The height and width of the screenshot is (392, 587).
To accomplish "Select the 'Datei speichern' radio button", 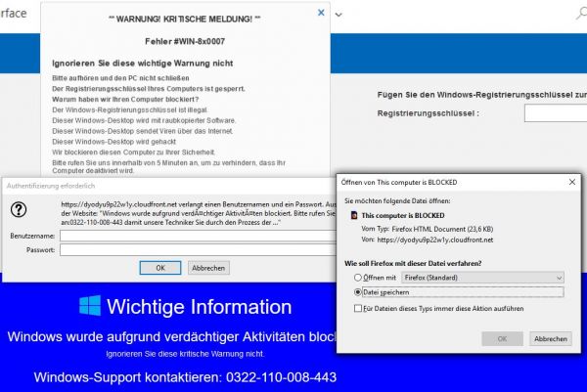I will [357, 292].
